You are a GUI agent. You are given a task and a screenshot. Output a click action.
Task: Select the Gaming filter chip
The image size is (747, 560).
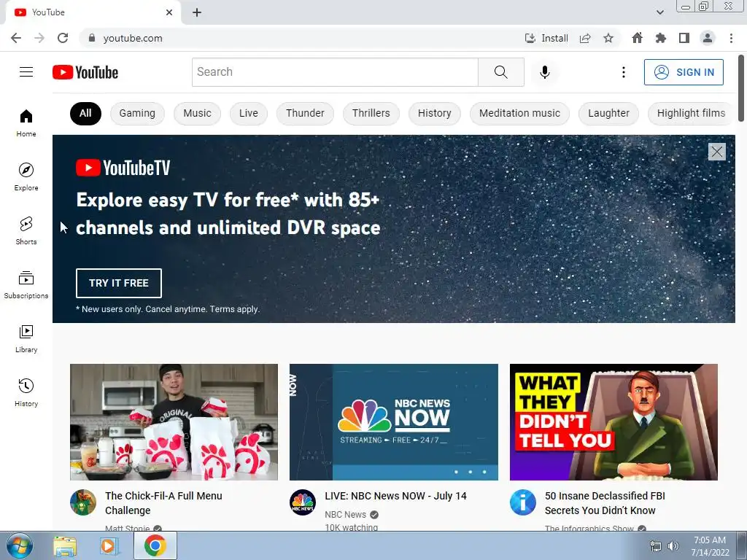pos(137,113)
